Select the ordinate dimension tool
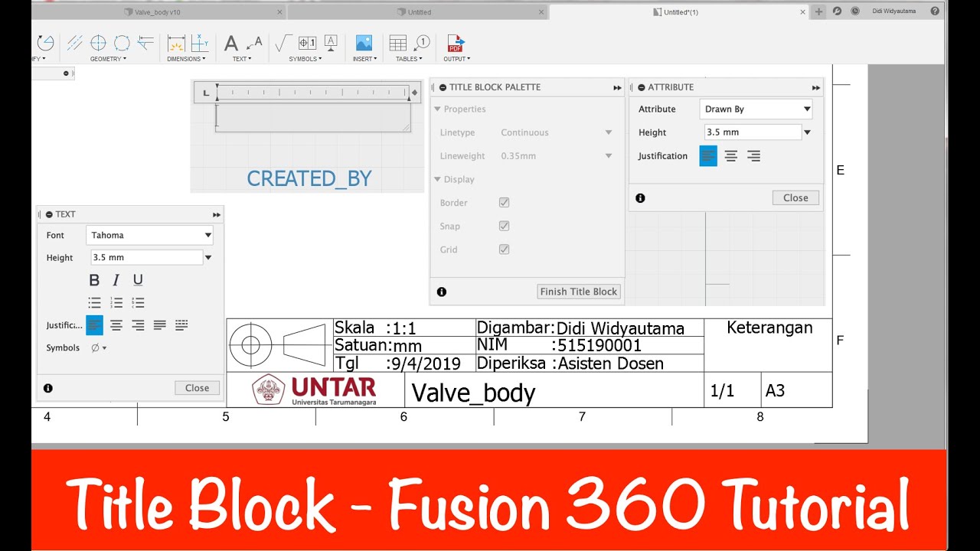980x551 pixels. pyautogui.click(x=200, y=43)
